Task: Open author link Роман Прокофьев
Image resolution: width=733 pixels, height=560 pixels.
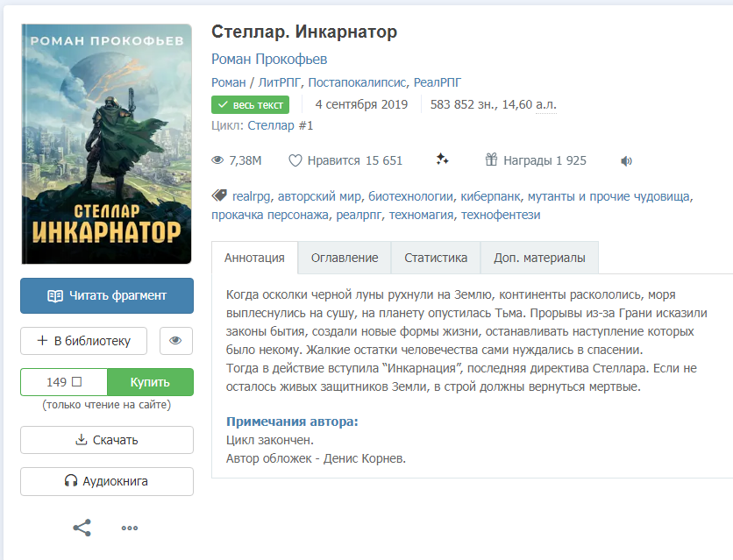Action: pyautogui.click(x=269, y=60)
